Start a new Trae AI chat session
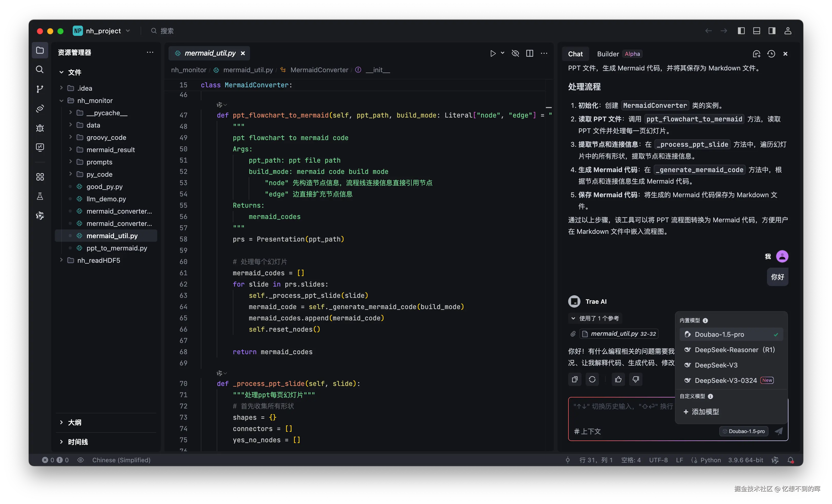The width and height of the screenshot is (832, 504). coord(756,54)
